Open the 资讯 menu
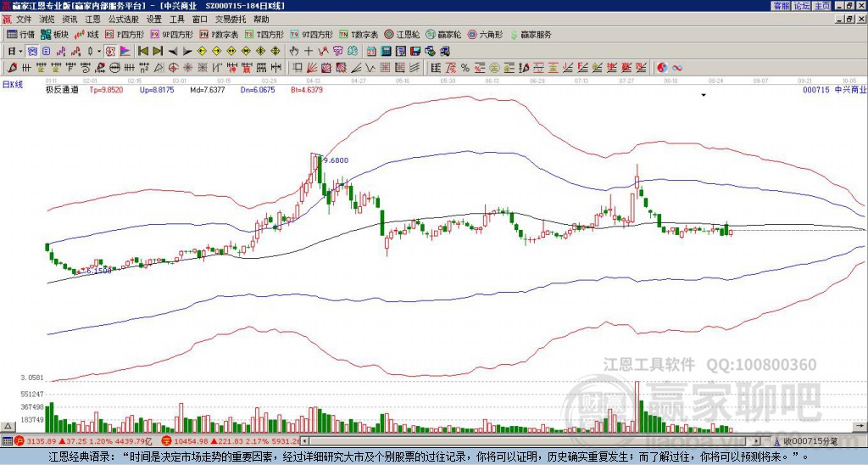 [70, 20]
